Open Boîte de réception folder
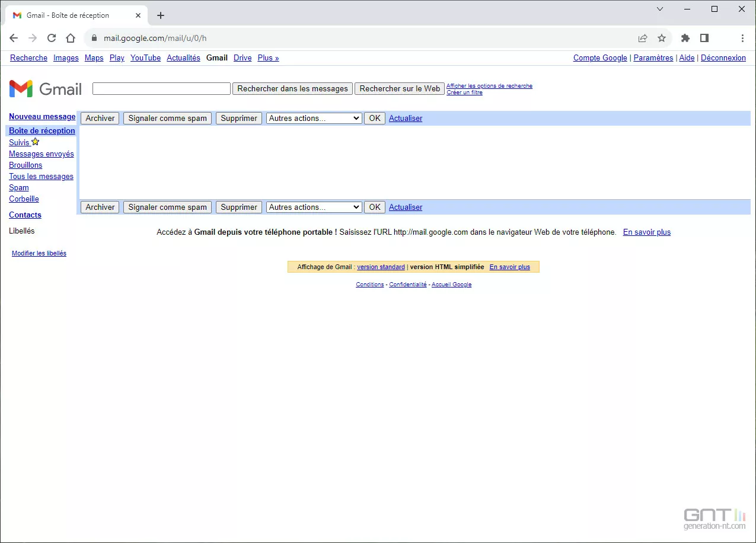 [42, 130]
